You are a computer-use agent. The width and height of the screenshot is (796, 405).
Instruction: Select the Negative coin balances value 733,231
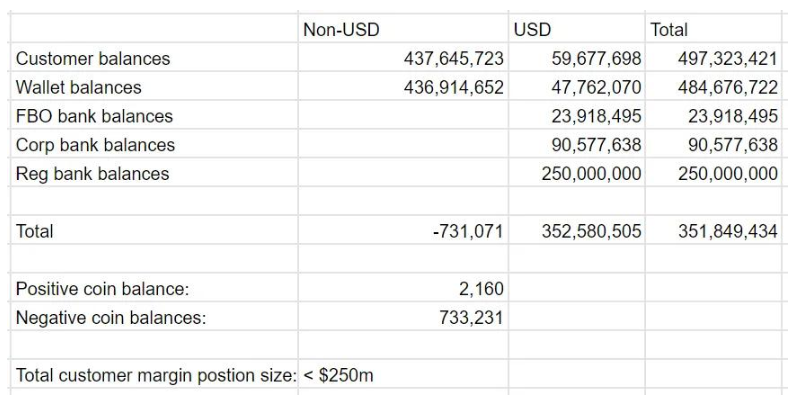coord(403,318)
